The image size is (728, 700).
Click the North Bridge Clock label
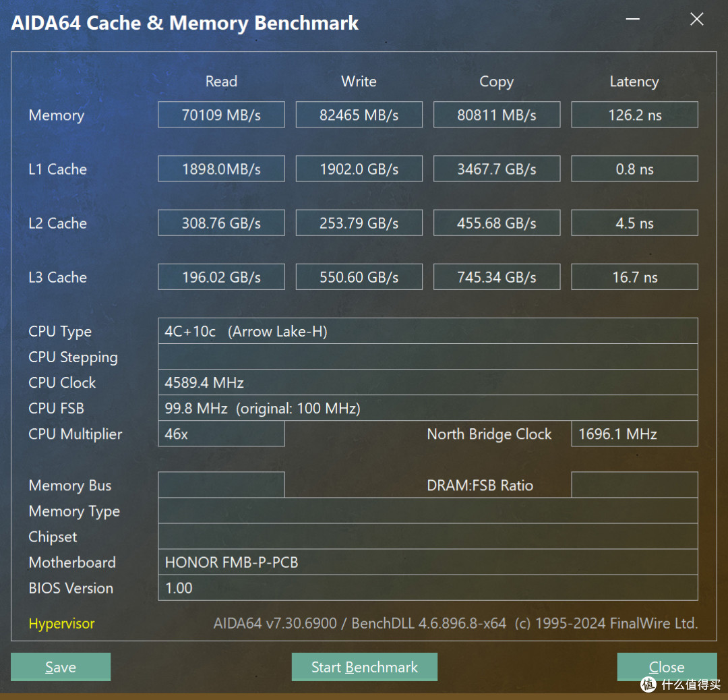pos(489,434)
